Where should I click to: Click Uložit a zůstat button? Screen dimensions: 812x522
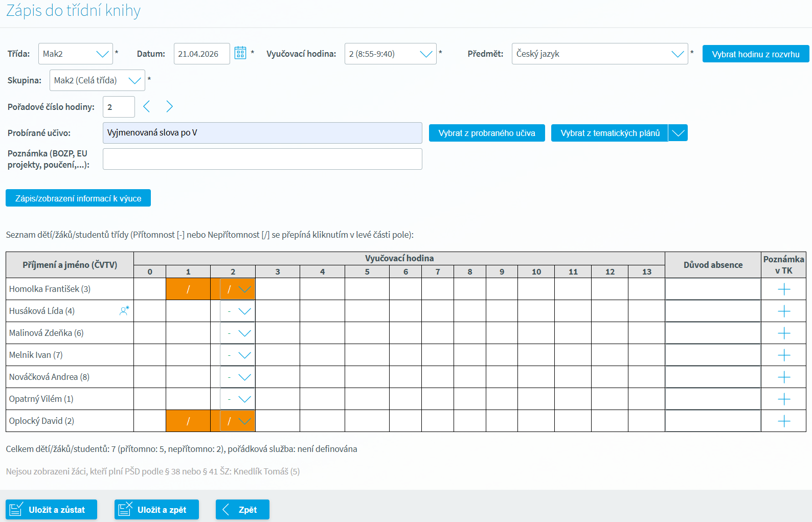coord(51,509)
